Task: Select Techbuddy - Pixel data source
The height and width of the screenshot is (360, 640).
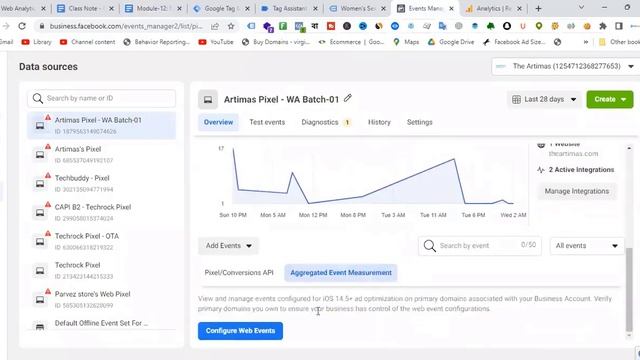Action: (102, 183)
